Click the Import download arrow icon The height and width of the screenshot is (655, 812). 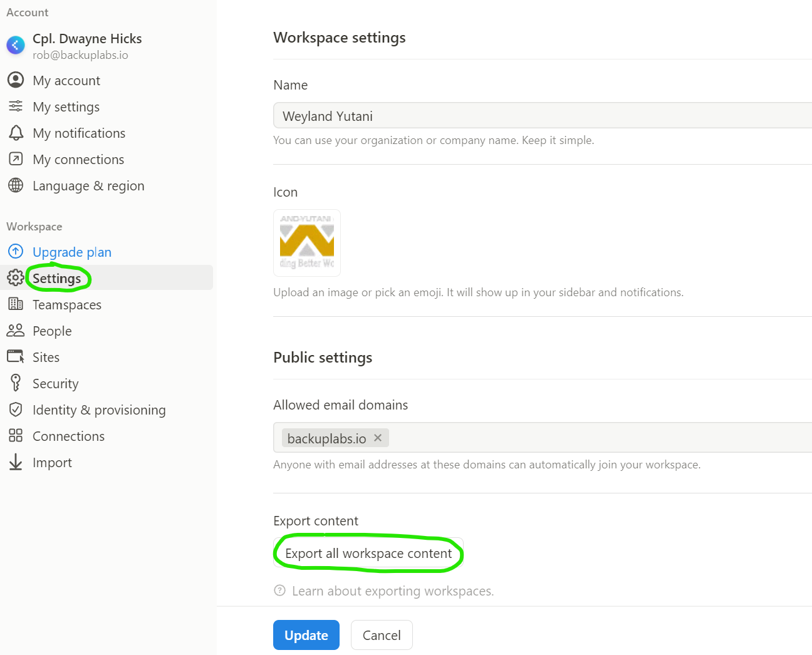click(x=16, y=462)
